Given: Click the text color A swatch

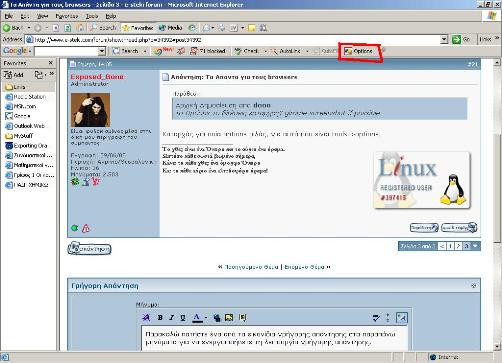Looking at the screenshot, I should pyautogui.click(x=197, y=318).
